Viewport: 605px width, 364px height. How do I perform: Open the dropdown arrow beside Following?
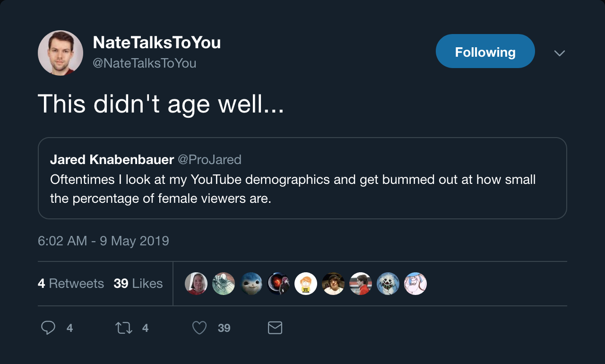click(560, 53)
